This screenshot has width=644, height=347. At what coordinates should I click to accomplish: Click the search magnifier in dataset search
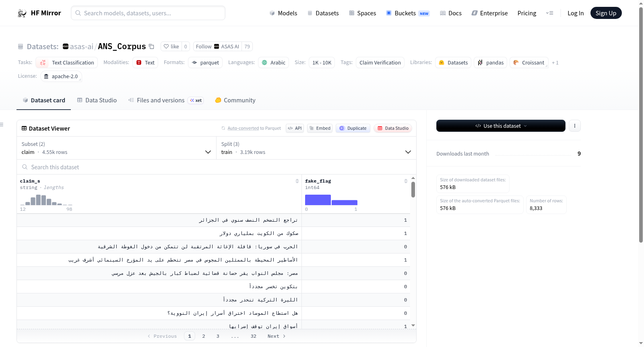click(x=25, y=167)
